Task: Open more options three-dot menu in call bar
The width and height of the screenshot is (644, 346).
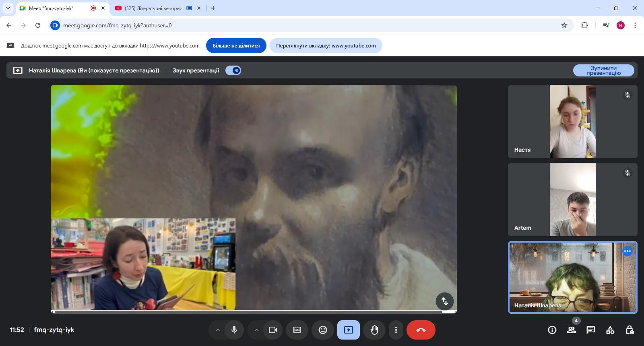Action: coord(396,330)
